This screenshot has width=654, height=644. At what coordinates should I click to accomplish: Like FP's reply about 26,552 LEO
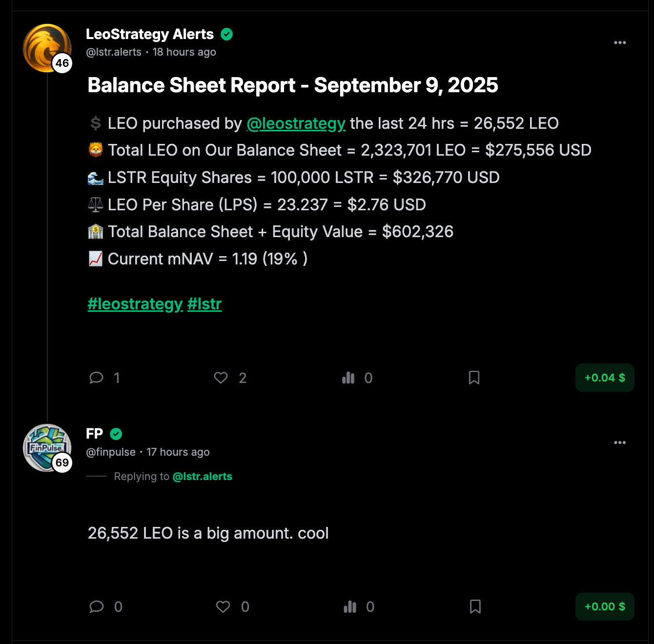click(x=223, y=606)
